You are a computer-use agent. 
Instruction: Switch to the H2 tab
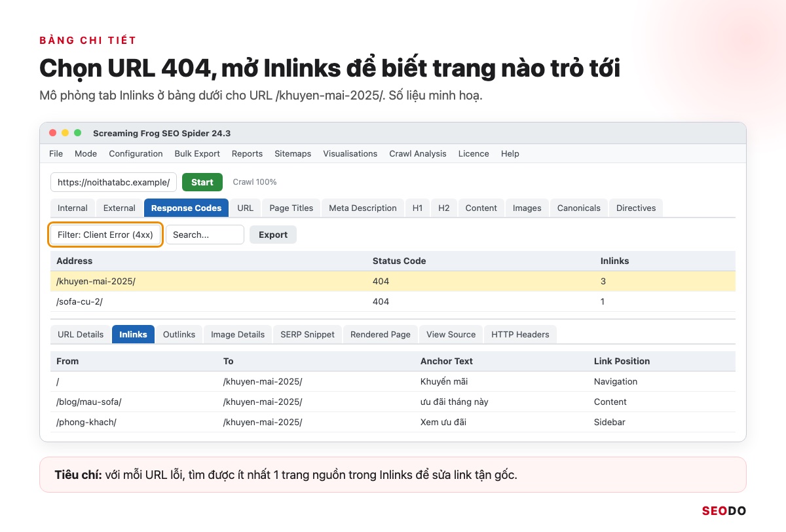coord(444,208)
